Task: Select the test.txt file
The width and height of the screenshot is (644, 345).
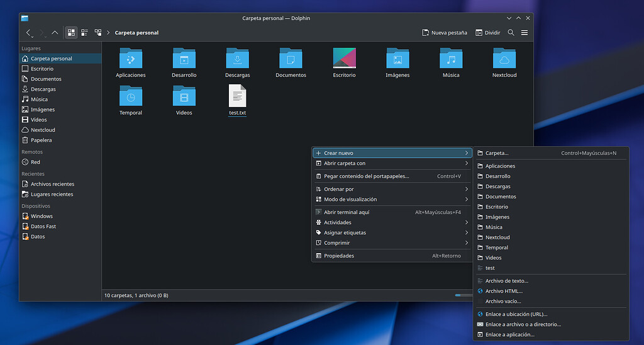Action: tap(237, 99)
